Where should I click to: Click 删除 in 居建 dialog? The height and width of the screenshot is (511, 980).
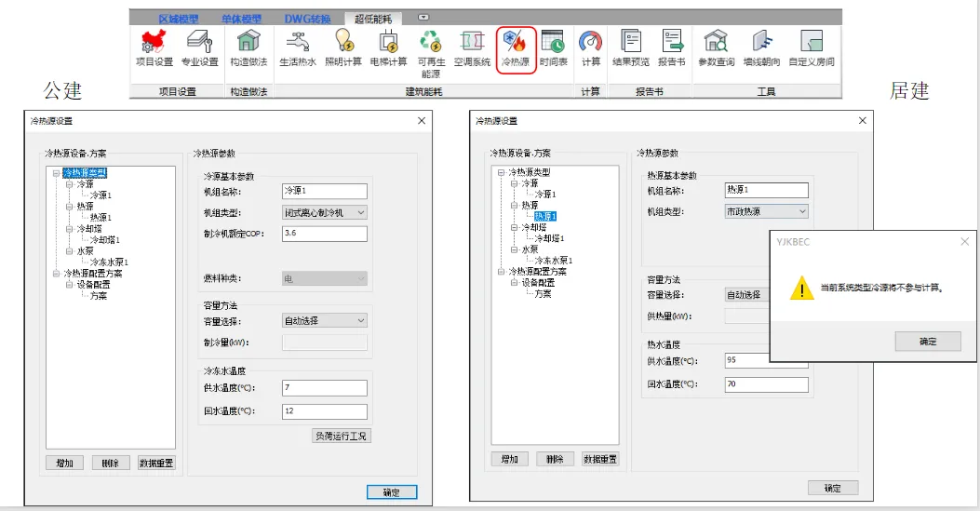click(x=555, y=459)
